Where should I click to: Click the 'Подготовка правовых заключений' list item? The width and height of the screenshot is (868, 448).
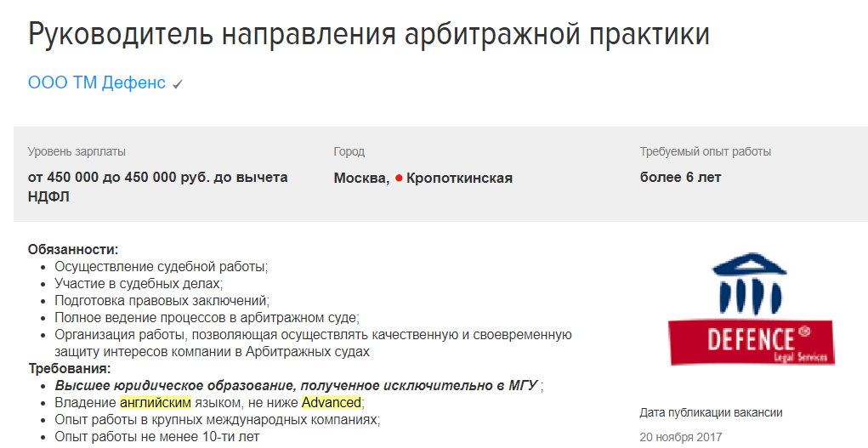(162, 300)
